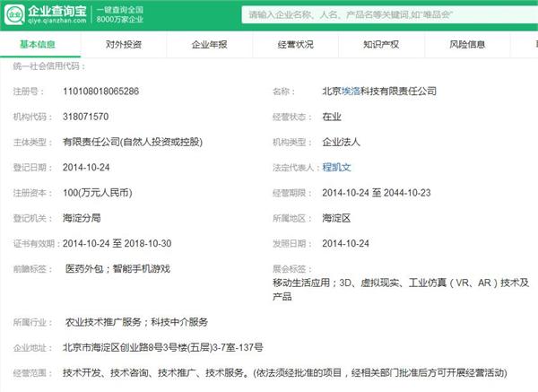Image resolution: width=538 pixels, height=392 pixels.
Task: Click the 企业查询宝 logo icon
Action: (x=14, y=14)
